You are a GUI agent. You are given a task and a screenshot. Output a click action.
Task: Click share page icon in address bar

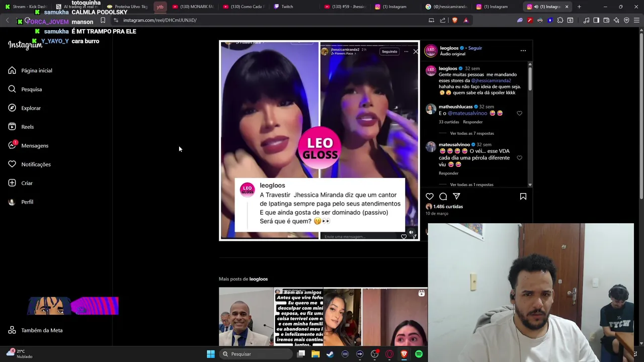(x=443, y=20)
